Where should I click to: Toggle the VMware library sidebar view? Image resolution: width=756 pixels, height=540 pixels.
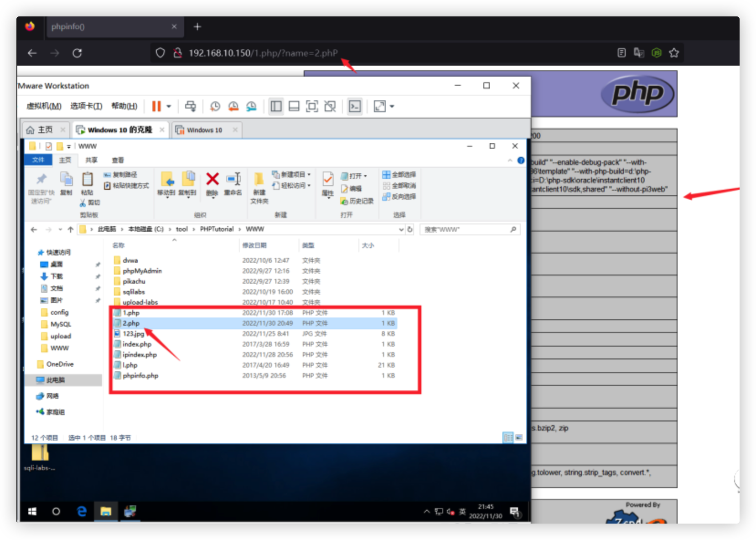point(276,106)
